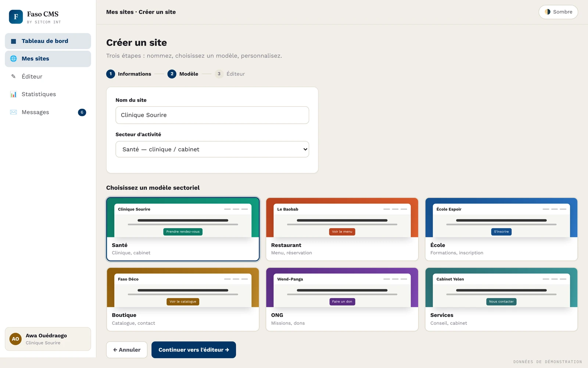The image size is (588, 368).
Task: Click step 1 circle for Informations
Action: 111,74
